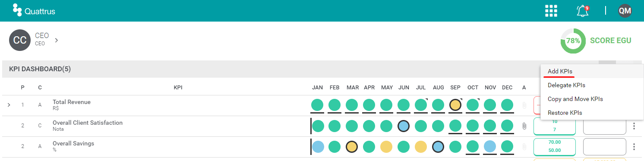Open notifications bell with 9 badge
Image resolution: width=644 pixels, height=161 pixels.
(x=583, y=11)
